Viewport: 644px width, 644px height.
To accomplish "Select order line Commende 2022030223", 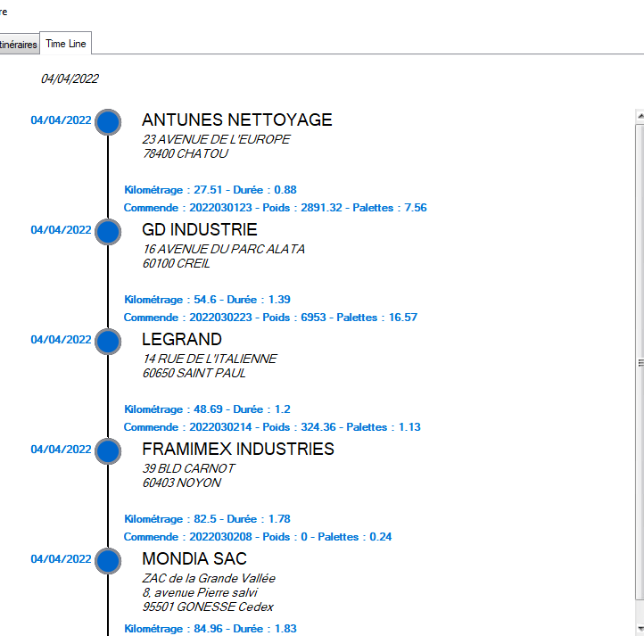I will coord(270,318).
